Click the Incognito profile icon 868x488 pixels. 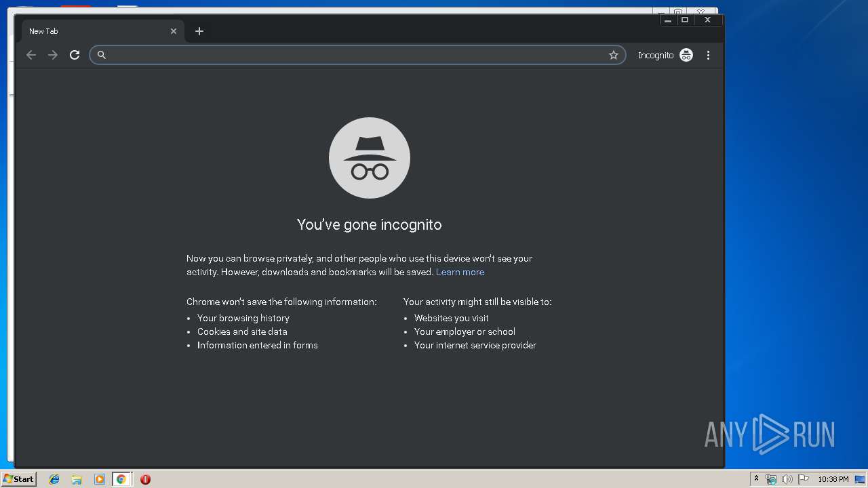coord(686,55)
